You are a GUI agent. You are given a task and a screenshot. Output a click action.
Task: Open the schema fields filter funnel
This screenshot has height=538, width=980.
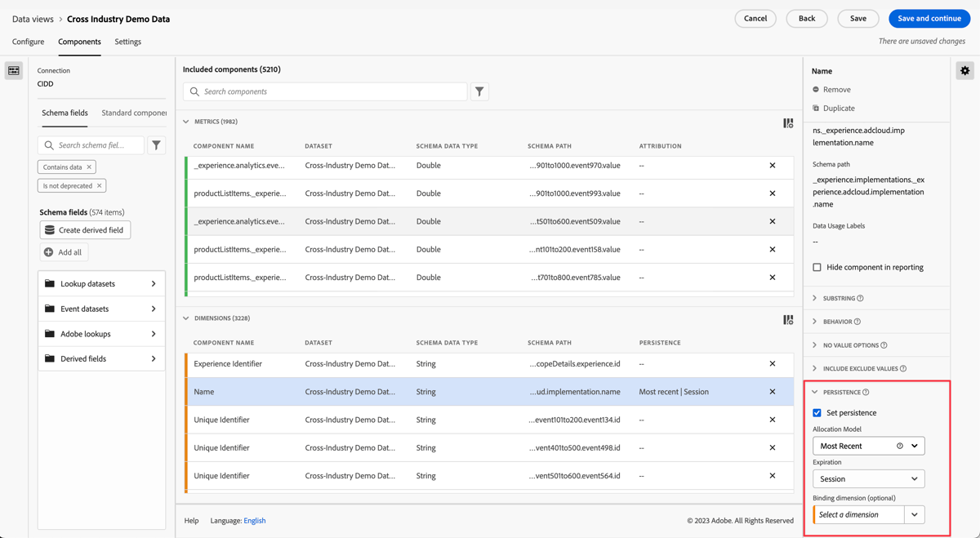point(156,145)
